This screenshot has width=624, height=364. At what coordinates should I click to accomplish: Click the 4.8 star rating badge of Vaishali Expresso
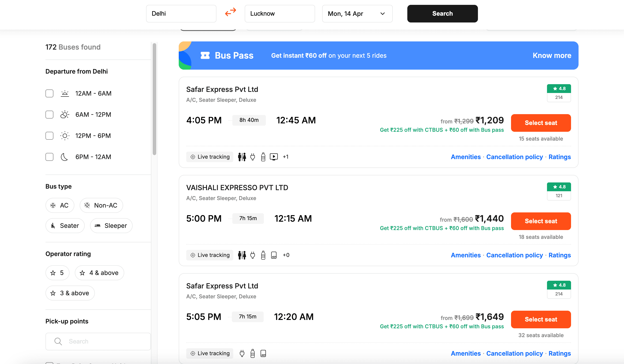(x=559, y=187)
